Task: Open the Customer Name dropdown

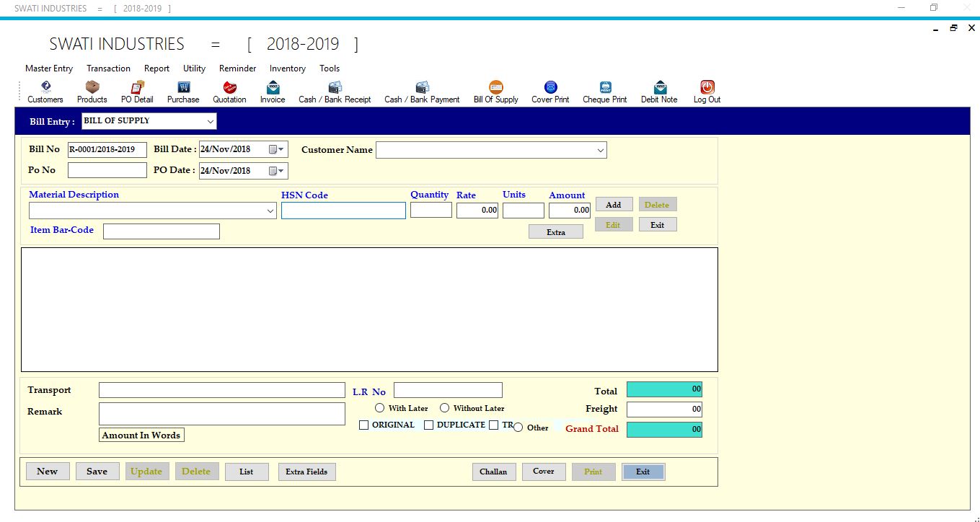Action: pos(600,150)
